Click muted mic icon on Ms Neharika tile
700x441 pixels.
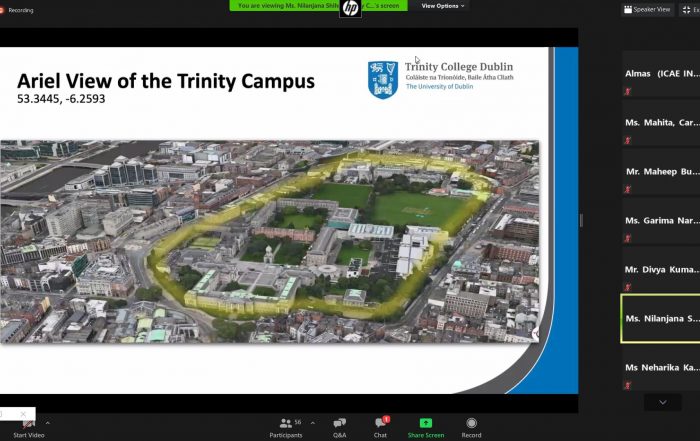[x=628, y=385]
